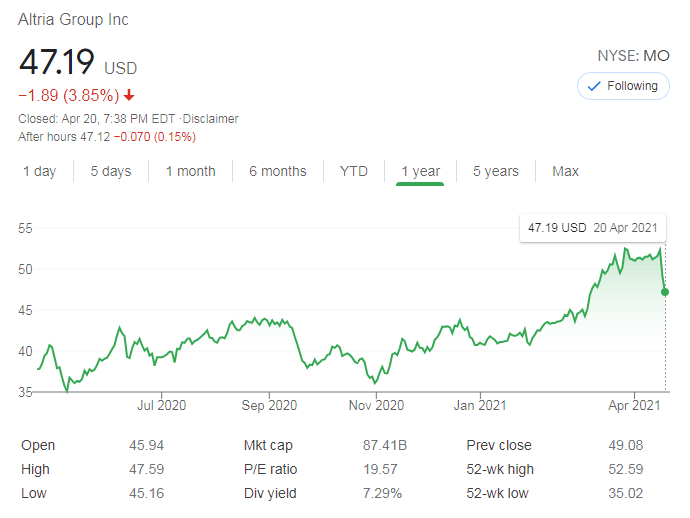The image size is (690, 518).
Task: Click the blue checkmark in Following button
Action: tap(594, 86)
